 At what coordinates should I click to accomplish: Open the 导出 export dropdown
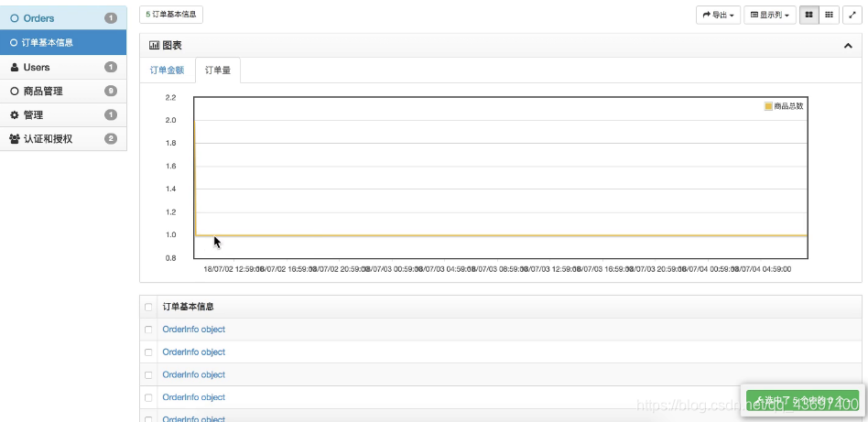coord(719,15)
